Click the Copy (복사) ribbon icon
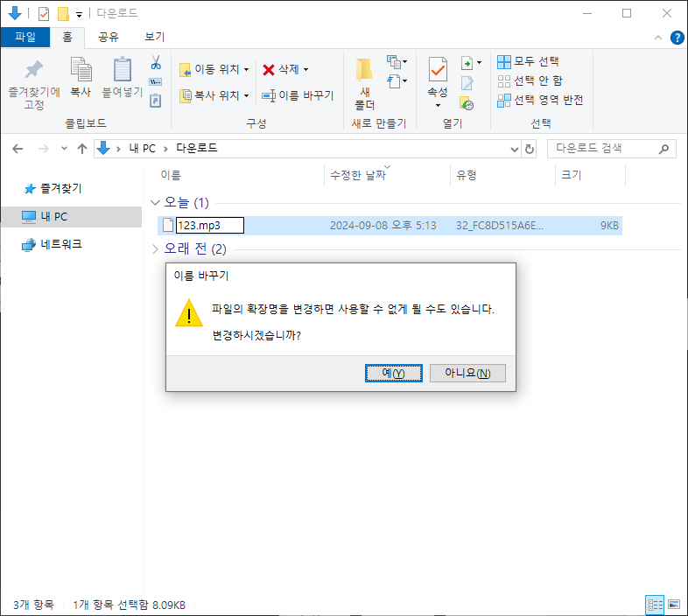The image size is (688, 616). [x=81, y=69]
